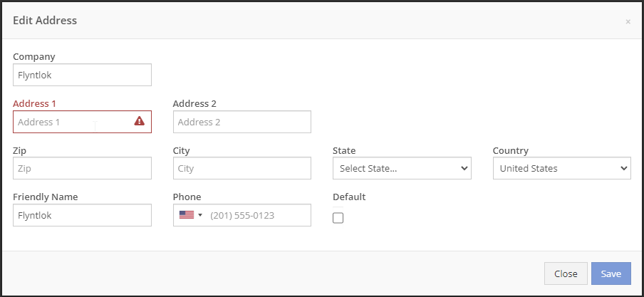Open the Country dropdown showing United States

coord(562,168)
